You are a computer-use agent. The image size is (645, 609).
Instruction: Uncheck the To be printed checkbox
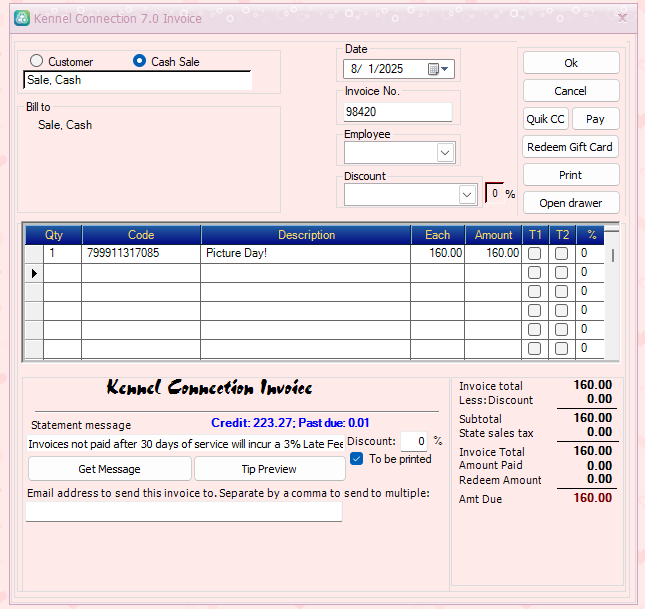click(357, 458)
